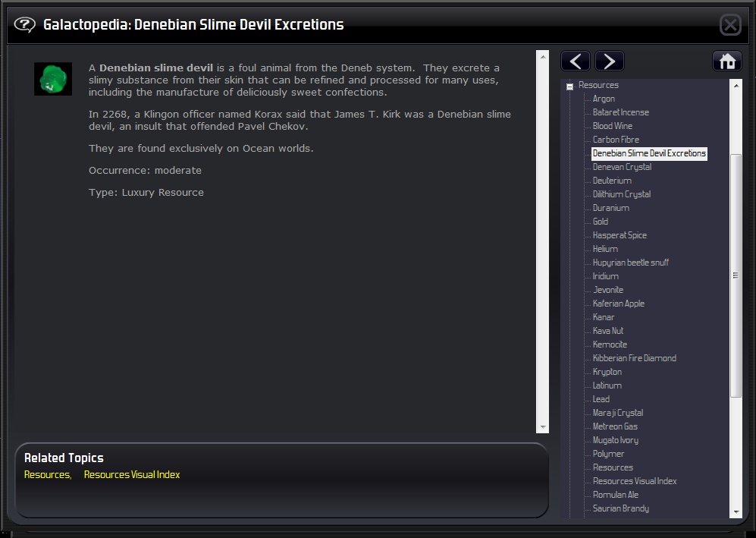Viewport: 756px width, 538px height.
Task: Click the Type: Luxury Resource line
Action: [x=146, y=193]
